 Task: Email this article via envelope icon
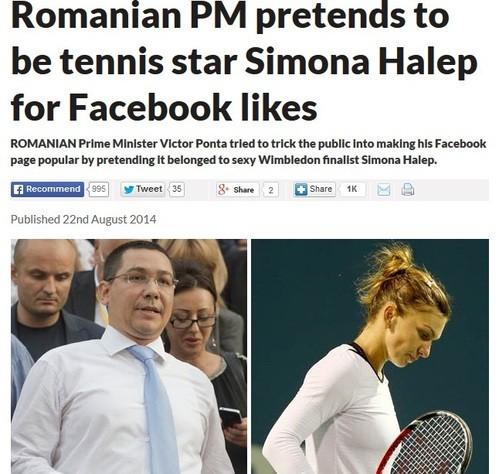(x=383, y=190)
